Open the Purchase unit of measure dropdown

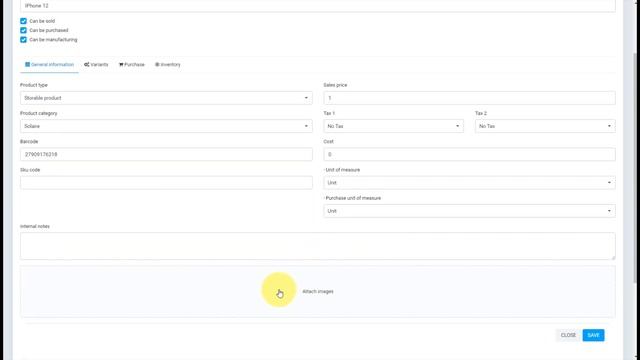click(469, 211)
